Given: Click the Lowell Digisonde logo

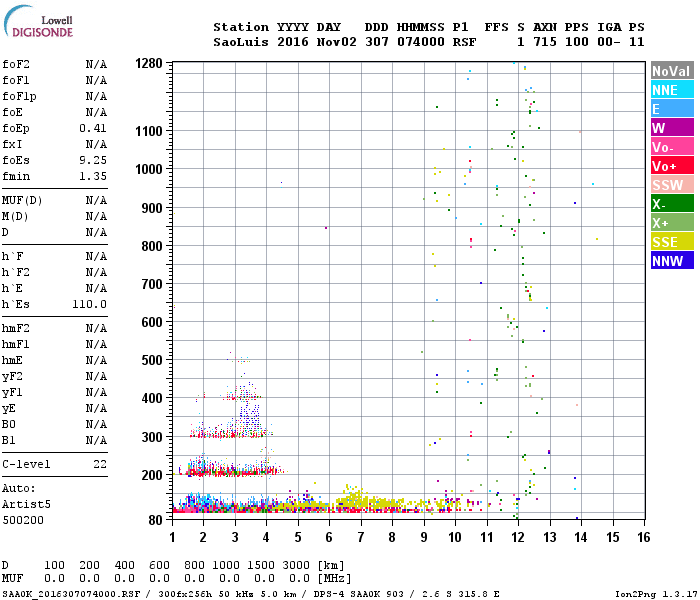Looking at the screenshot, I should pos(38,21).
